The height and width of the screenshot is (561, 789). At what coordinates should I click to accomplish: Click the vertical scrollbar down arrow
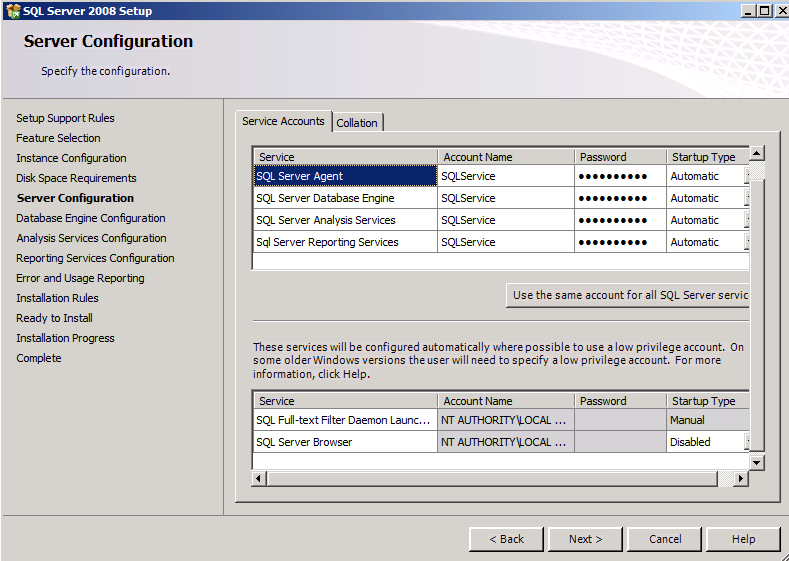click(757, 462)
